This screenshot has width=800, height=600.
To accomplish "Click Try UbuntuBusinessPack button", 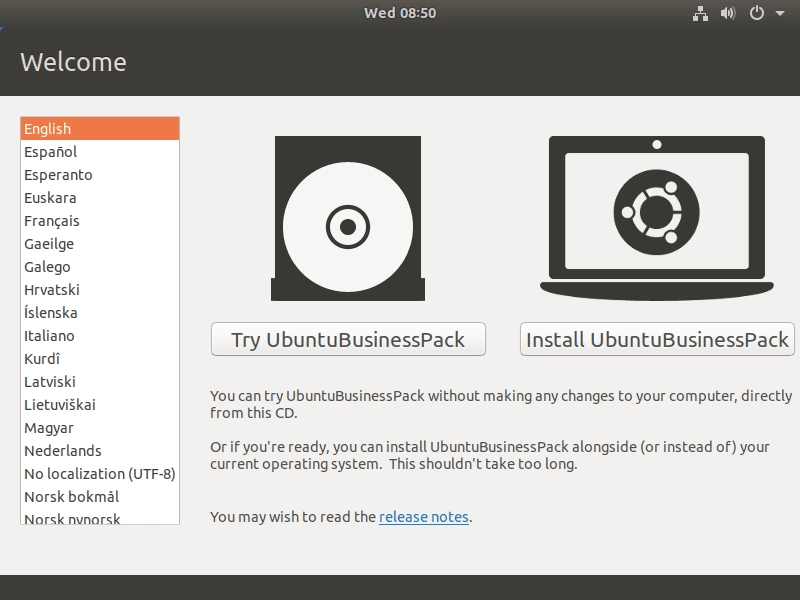I will [x=348, y=339].
